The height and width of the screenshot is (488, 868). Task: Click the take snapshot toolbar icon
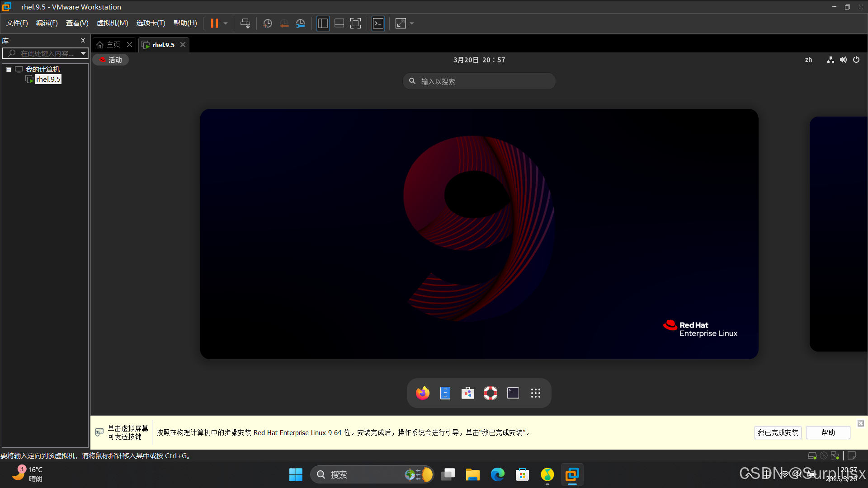click(268, 23)
